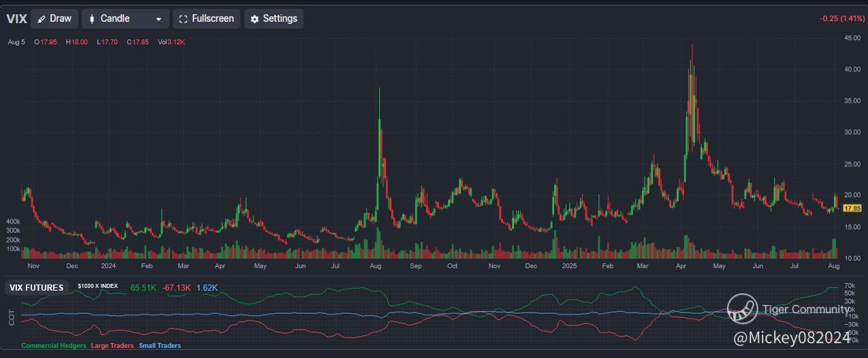Image resolution: width=868 pixels, height=358 pixels.
Task: Expand the VIX FUTURES panel label
Action: point(37,288)
